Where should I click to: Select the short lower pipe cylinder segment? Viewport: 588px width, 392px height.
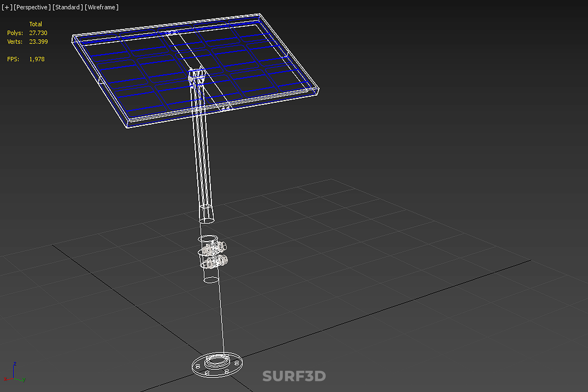(x=211, y=275)
